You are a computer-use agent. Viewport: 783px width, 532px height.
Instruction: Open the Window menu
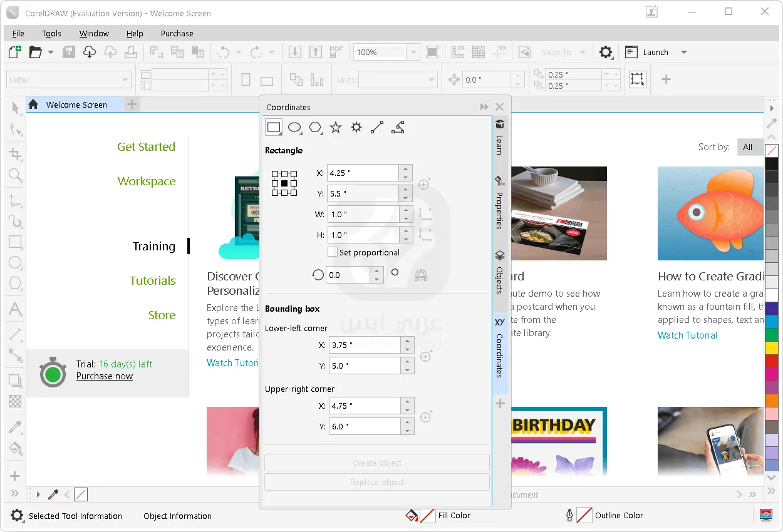94,34
